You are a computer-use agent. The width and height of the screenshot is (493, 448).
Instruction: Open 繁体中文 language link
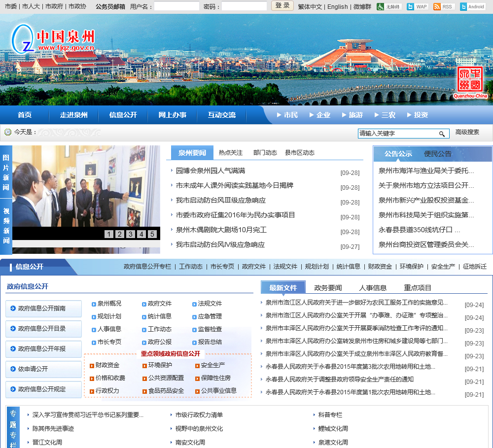click(310, 6)
